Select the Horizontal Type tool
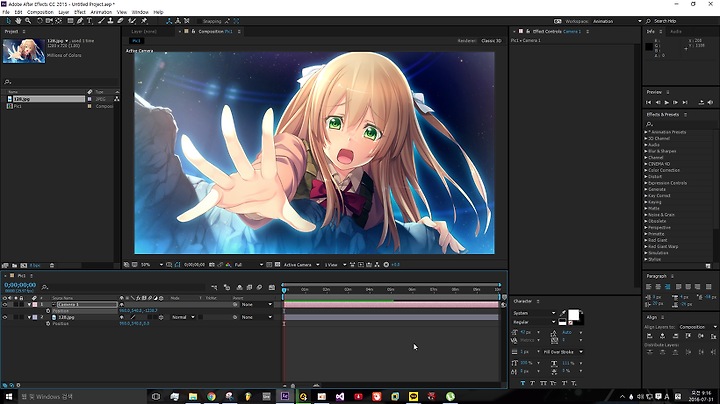This screenshot has width=720, height=404. tap(90, 21)
